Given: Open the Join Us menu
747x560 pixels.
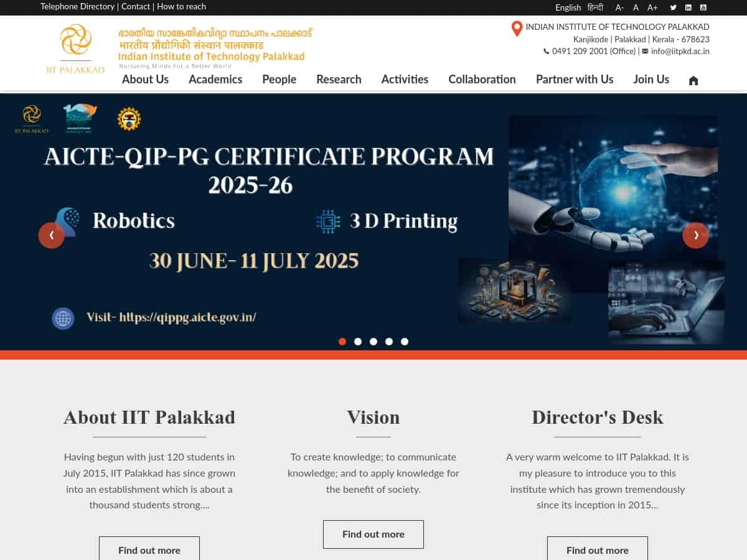Looking at the screenshot, I should (651, 79).
